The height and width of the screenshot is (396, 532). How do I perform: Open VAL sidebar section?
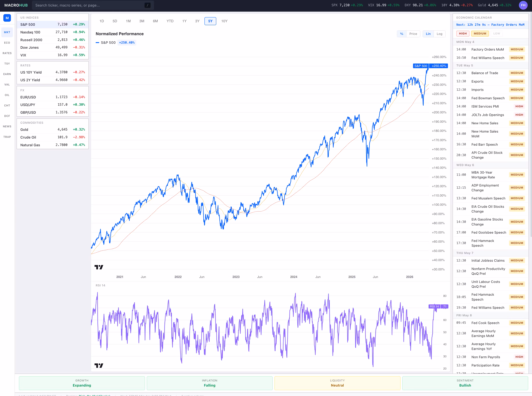tap(7, 85)
